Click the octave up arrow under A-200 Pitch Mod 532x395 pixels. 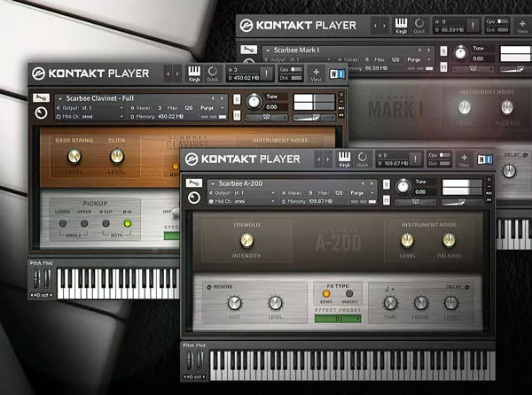click(204, 376)
